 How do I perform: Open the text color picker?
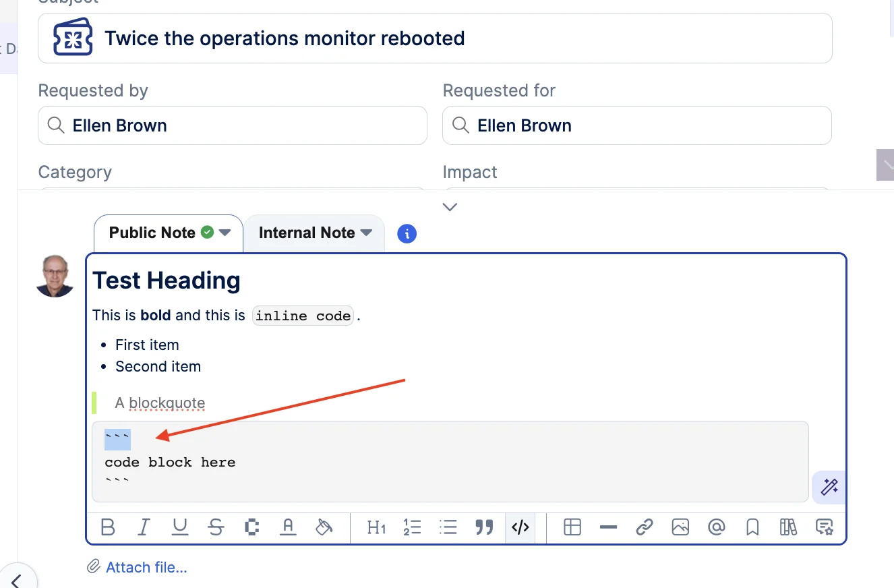288,527
